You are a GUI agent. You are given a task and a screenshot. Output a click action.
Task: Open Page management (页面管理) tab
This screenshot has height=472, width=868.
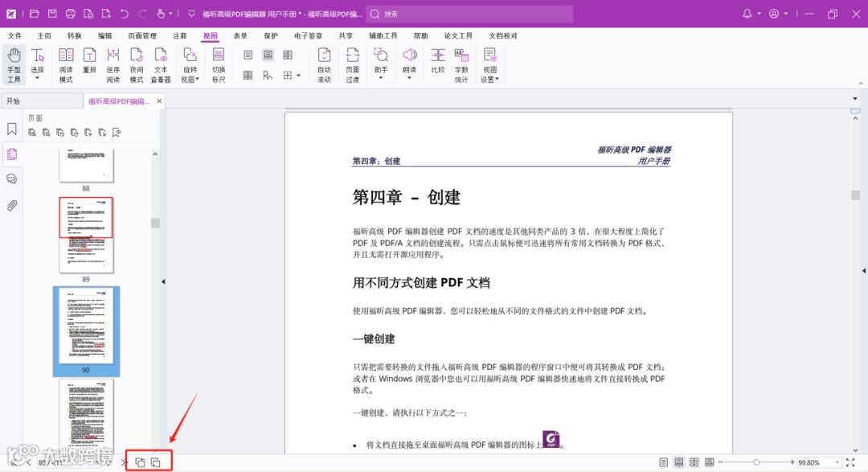(142, 35)
